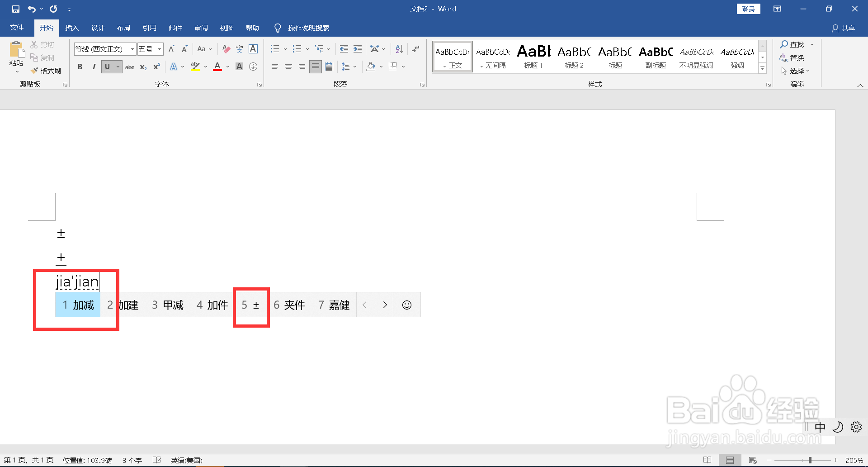Center align text

(288, 67)
